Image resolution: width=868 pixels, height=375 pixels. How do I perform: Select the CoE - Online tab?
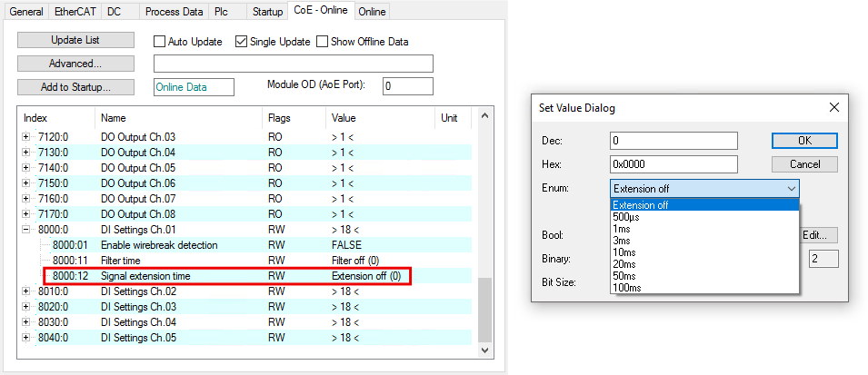coord(321,10)
